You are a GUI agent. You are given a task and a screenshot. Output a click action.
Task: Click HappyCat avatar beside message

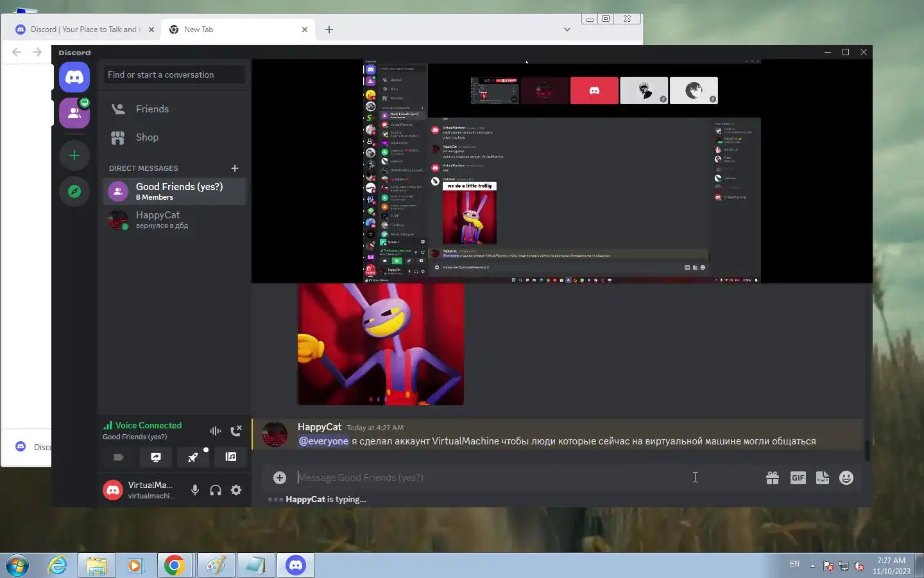click(275, 434)
